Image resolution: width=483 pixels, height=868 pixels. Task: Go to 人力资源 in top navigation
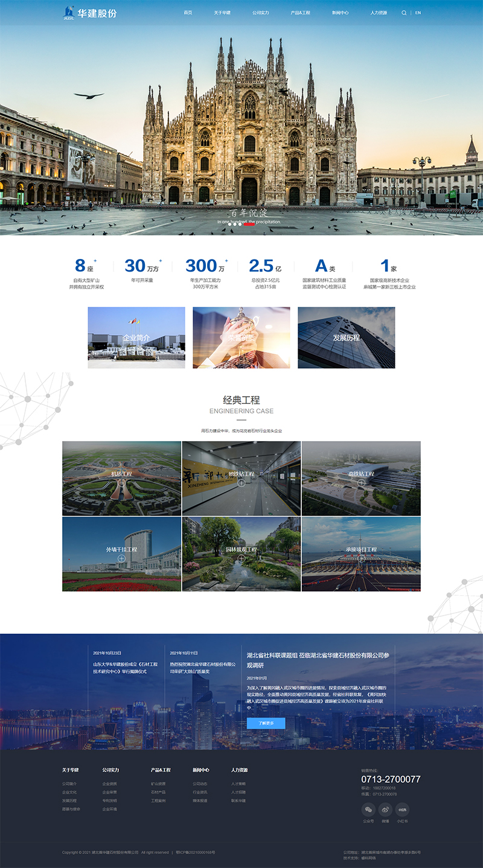tap(379, 13)
